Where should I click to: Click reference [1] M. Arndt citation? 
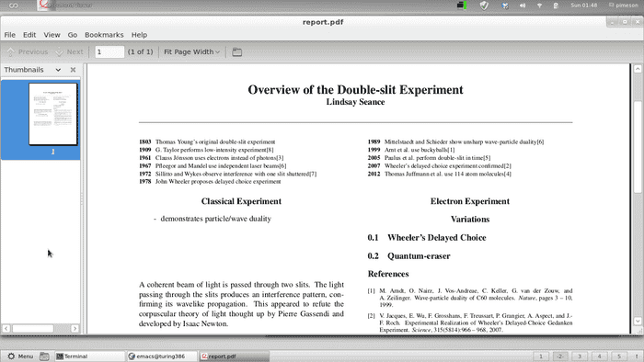pos(470,298)
